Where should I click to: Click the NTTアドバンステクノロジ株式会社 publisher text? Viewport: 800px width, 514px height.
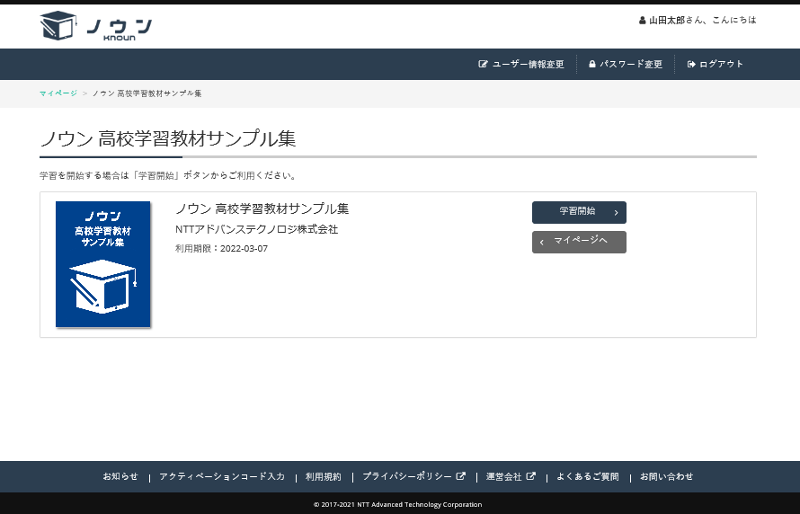[256, 229]
